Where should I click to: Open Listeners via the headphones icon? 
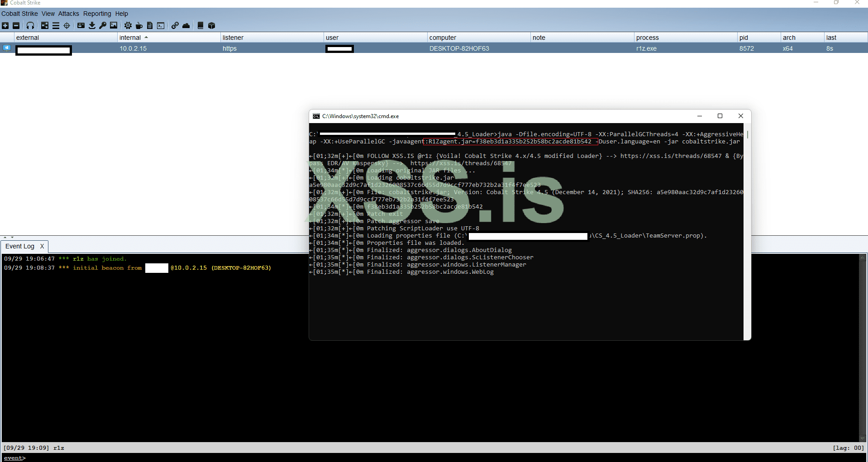tap(30, 25)
